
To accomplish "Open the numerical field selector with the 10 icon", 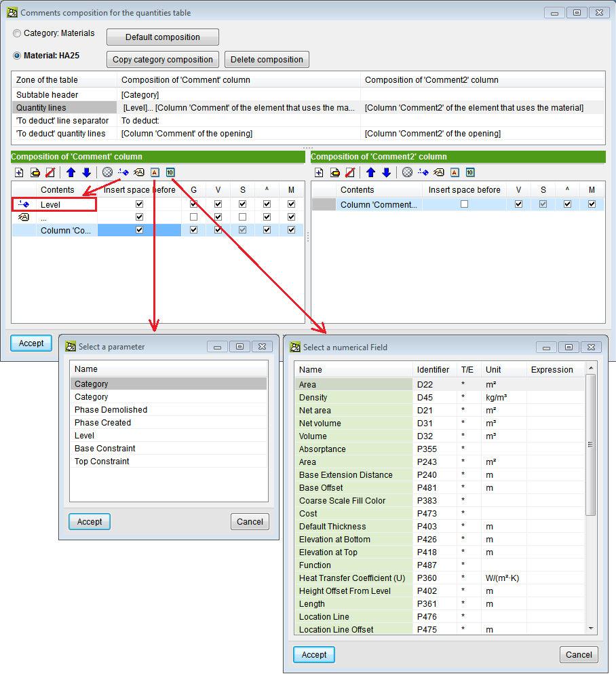I will pyautogui.click(x=170, y=172).
